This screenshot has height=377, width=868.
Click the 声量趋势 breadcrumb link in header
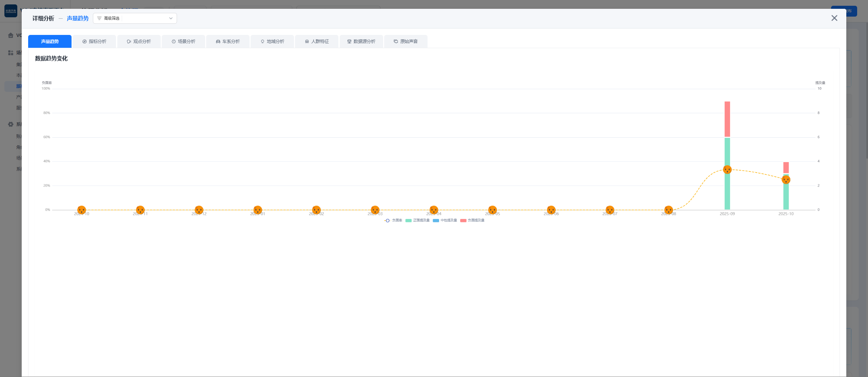coord(78,18)
